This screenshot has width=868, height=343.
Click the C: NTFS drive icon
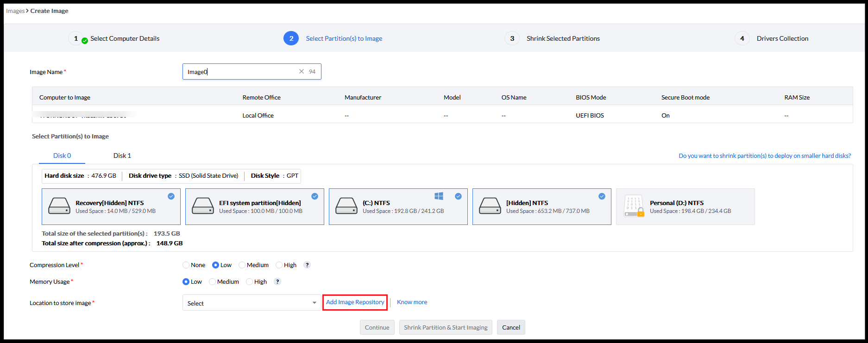[x=346, y=206]
